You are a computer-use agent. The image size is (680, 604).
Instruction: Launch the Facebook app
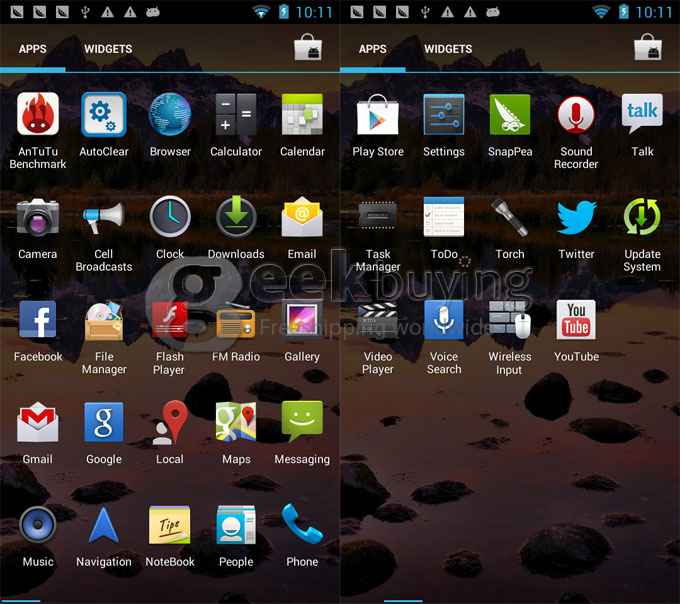point(38,319)
